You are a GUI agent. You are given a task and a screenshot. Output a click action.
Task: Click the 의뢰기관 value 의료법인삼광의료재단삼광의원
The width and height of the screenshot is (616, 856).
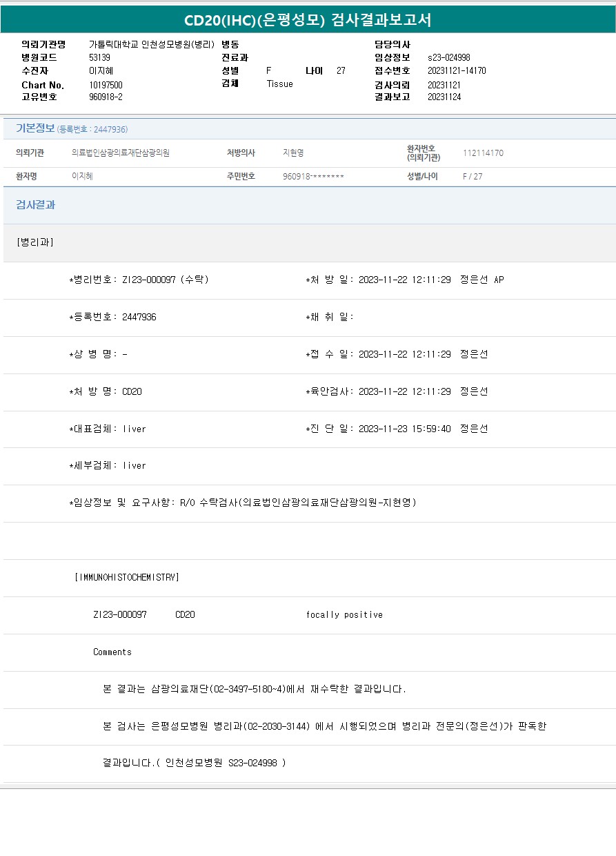pyautogui.click(x=121, y=153)
